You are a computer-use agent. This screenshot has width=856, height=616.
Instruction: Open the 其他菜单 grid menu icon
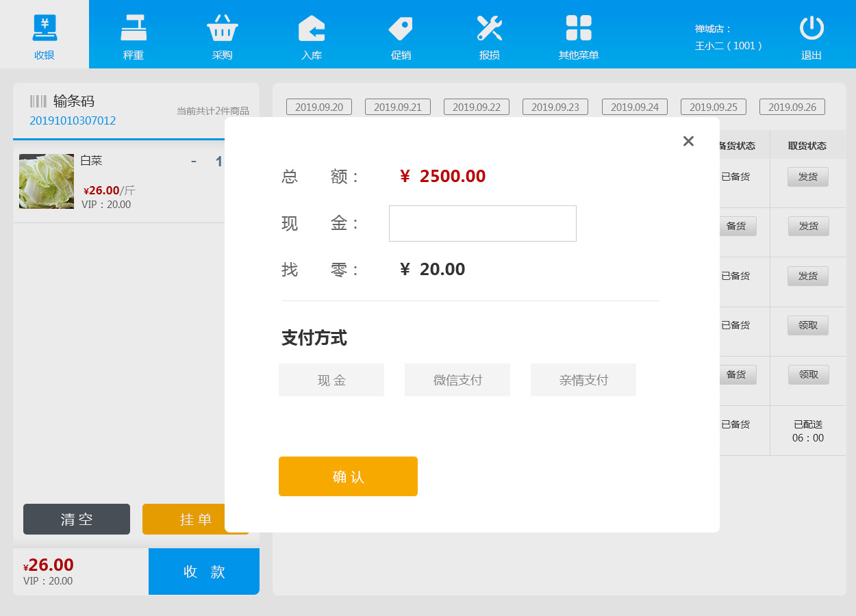(579, 29)
